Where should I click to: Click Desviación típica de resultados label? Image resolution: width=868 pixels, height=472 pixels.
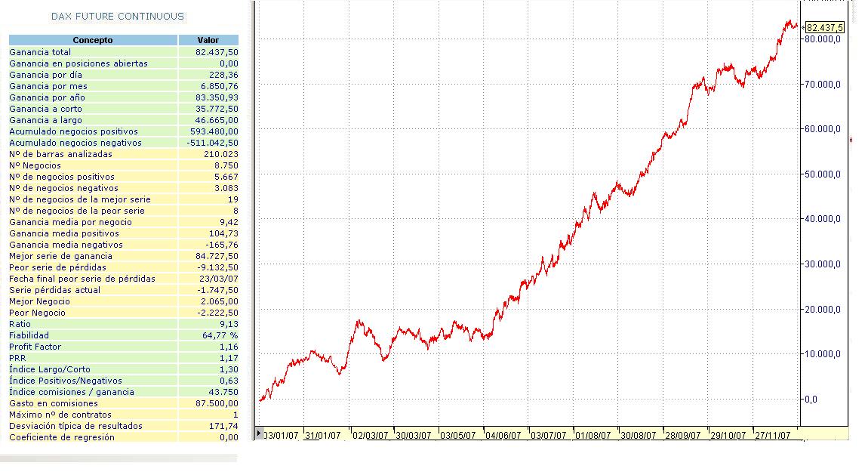coord(75,426)
